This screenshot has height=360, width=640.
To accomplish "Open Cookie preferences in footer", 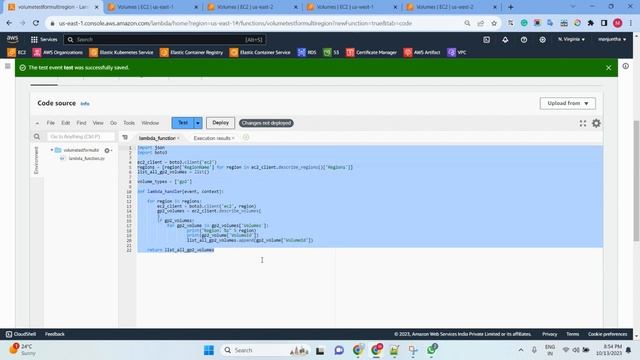I will click(x=607, y=334).
